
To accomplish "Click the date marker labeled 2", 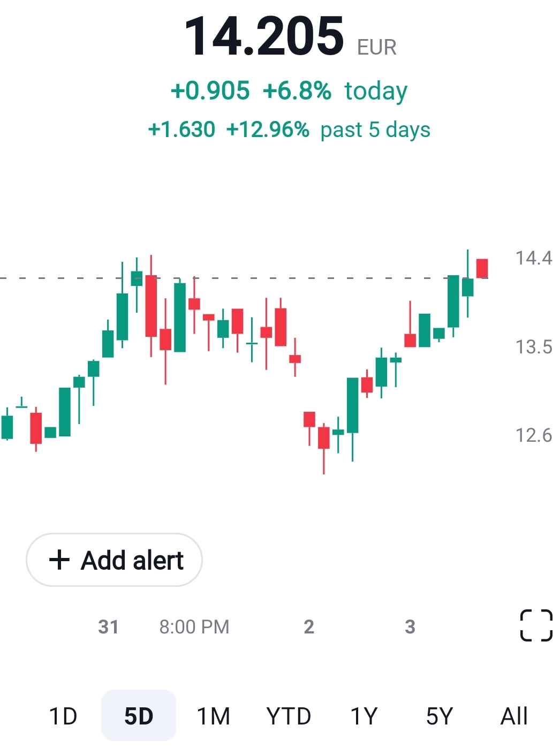I will [x=309, y=626].
